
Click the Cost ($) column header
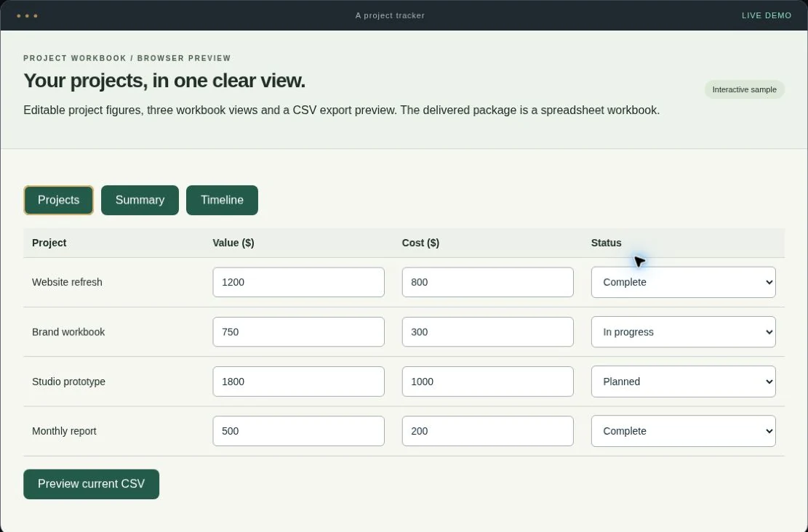pyautogui.click(x=420, y=243)
